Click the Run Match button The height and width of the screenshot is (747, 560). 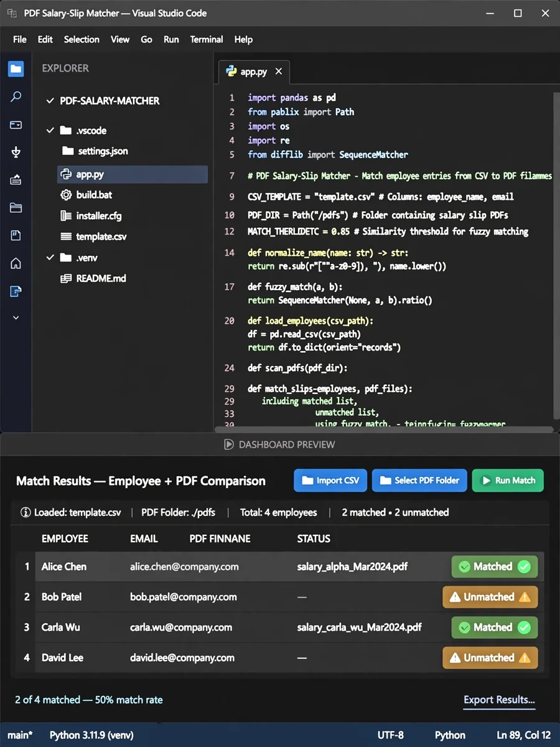pyautogui.click(x=508, y=481)
